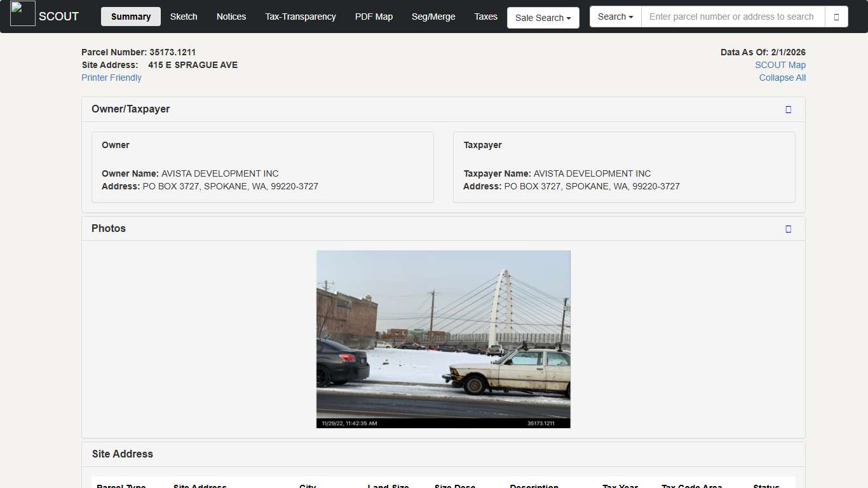Open the Printer Friendly link

(x=111, y=78)
